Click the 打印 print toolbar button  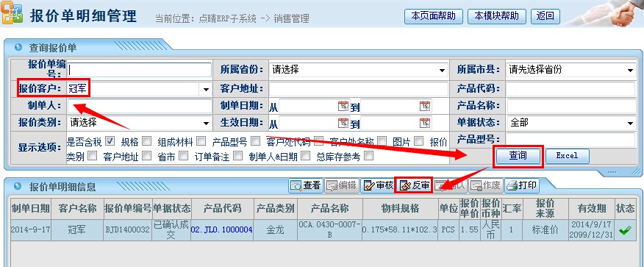click(522, 185)
